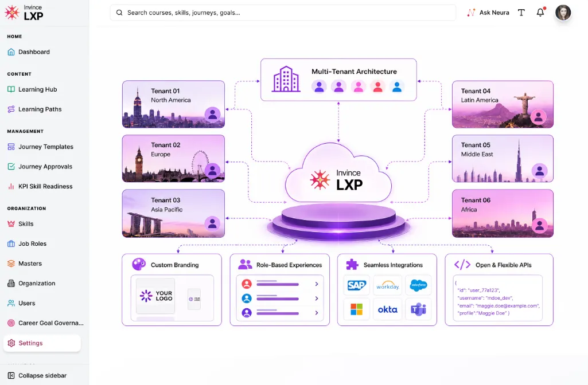
Task: Click the Invince LXP logo
Action: pyautogui.click(x=24, y=13)
